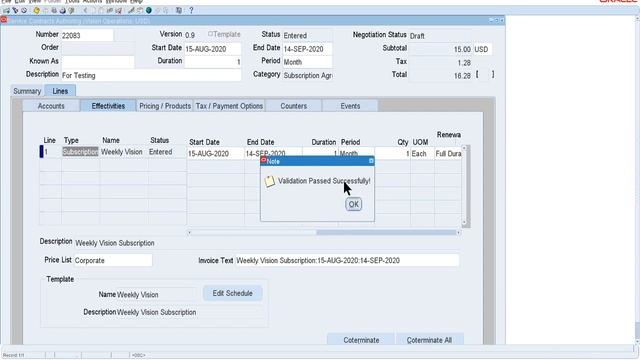Click the Renewal cell Full Dura

tap(448, 154)
